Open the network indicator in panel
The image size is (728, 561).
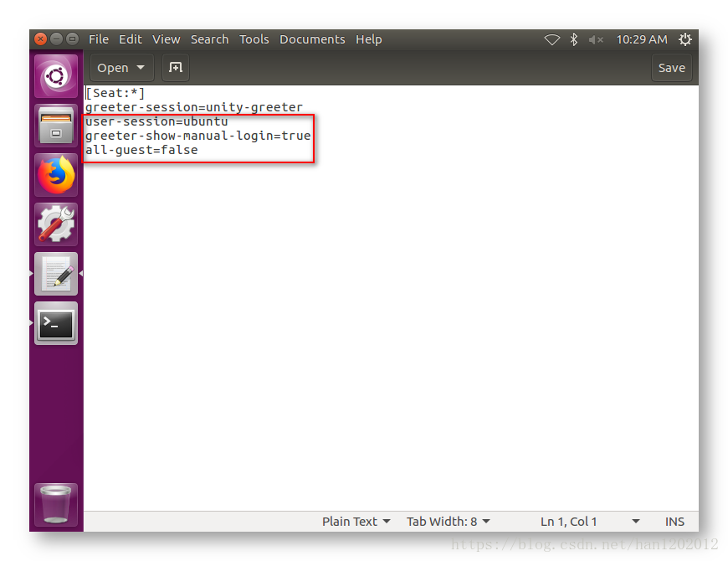pos(552,39)
